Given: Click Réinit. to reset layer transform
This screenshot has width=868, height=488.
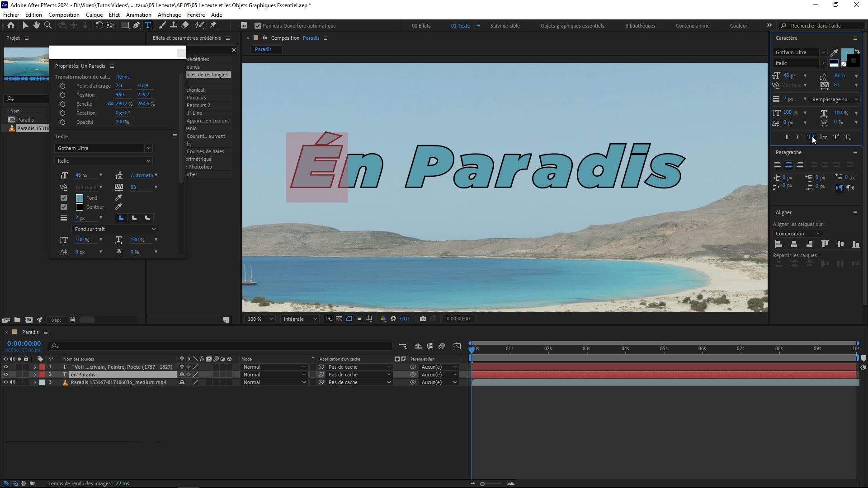Looking at the screenshot, I should (123, 77).
